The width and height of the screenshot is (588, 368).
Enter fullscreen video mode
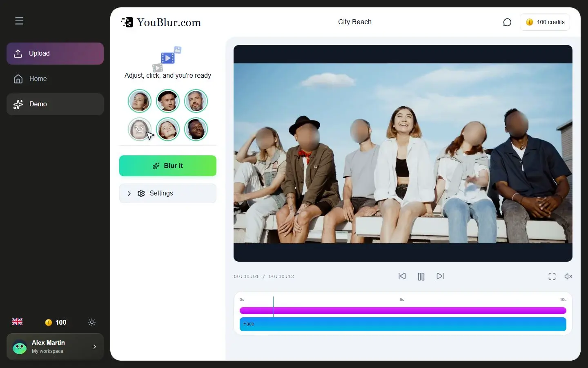tap(552, 276)
